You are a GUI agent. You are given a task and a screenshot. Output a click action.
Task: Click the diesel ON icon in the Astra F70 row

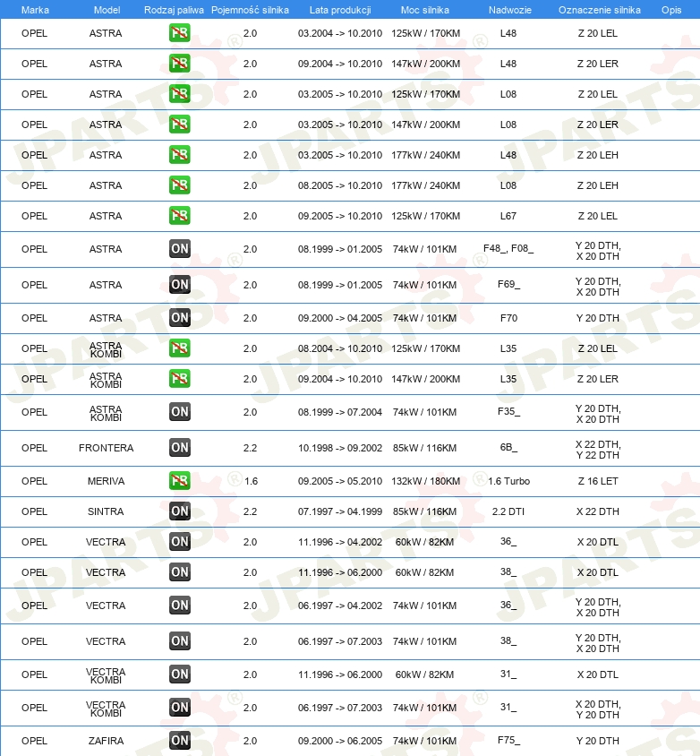179,317
